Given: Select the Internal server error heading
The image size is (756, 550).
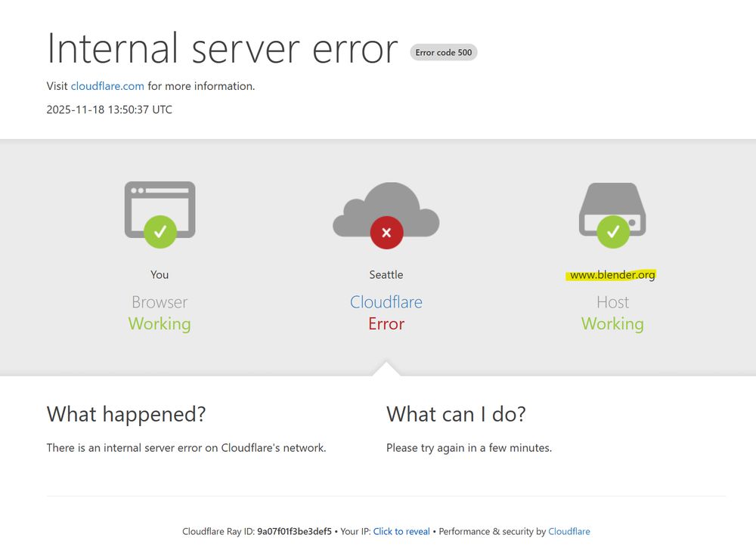Looking at the screenshot, I should coord(222,48).
